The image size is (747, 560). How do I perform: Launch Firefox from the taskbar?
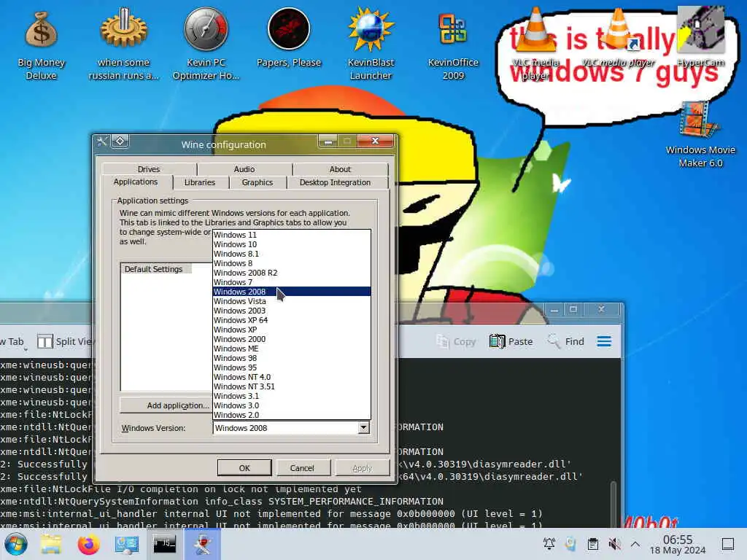click(88, 544)
